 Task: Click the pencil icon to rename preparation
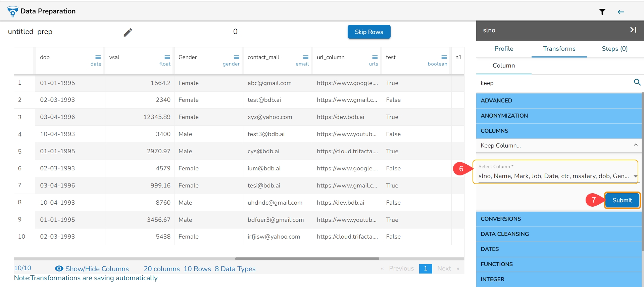[128, 32]
